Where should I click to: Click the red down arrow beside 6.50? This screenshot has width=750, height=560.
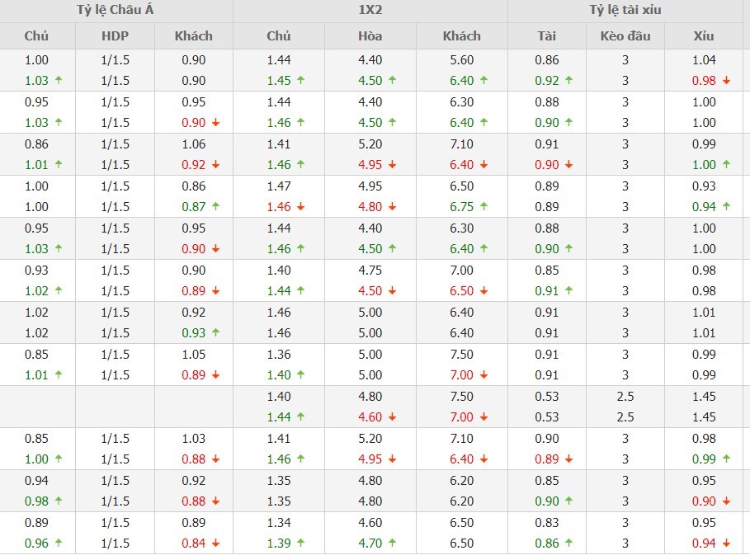click(483, 291)
